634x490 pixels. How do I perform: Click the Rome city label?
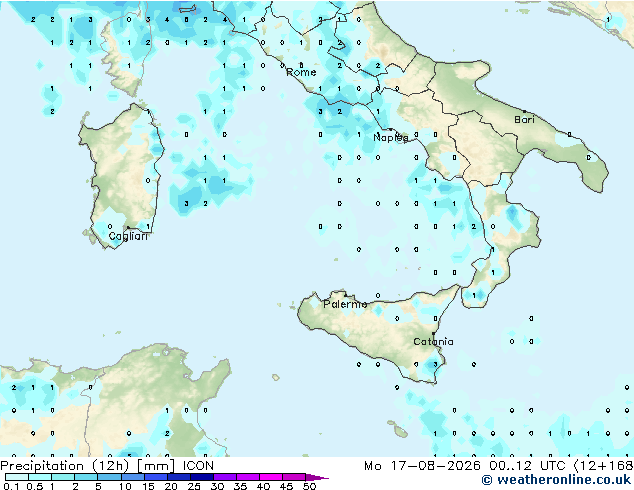tap(301, 72)
